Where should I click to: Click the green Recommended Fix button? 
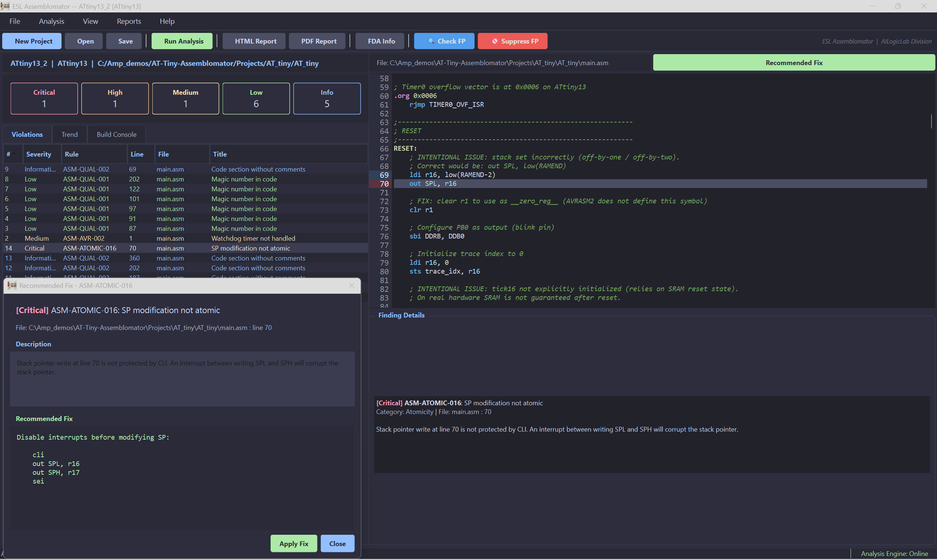(x=793, y=62)
